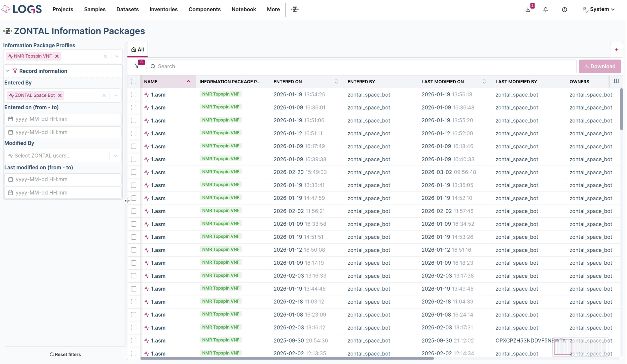Check the row entered 2026-01-19 13:54:26
The width and height of the screenshot is (627, 364).
[134, 94]
